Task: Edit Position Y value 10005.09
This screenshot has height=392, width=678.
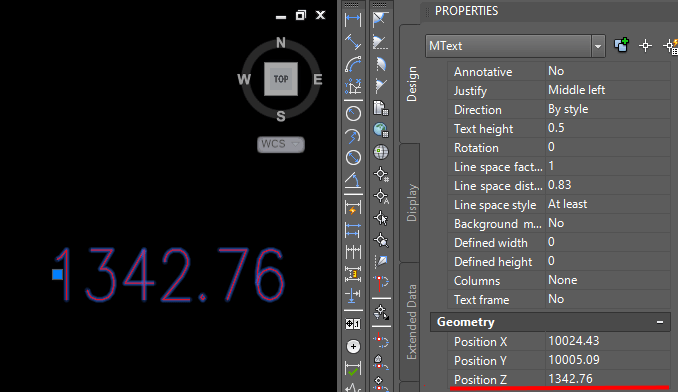Action: (x=608, y=360)
